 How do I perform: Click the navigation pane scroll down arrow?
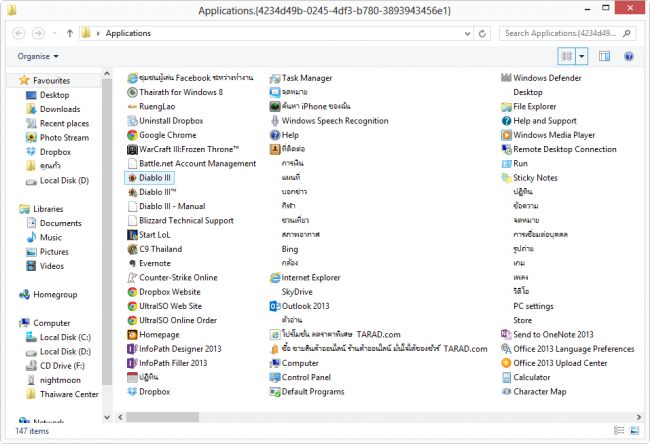(x=107, y=417)
